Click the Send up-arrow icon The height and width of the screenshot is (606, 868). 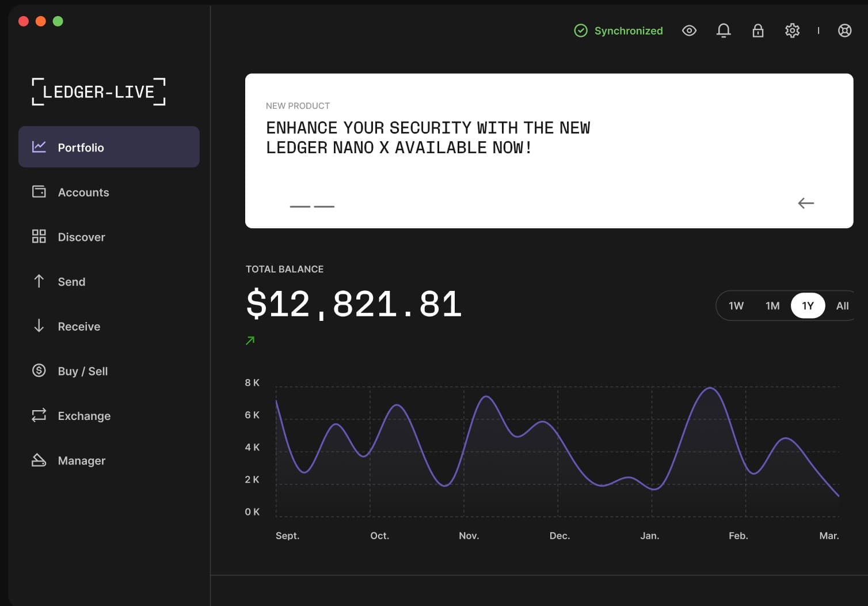[x=39, y=281]
